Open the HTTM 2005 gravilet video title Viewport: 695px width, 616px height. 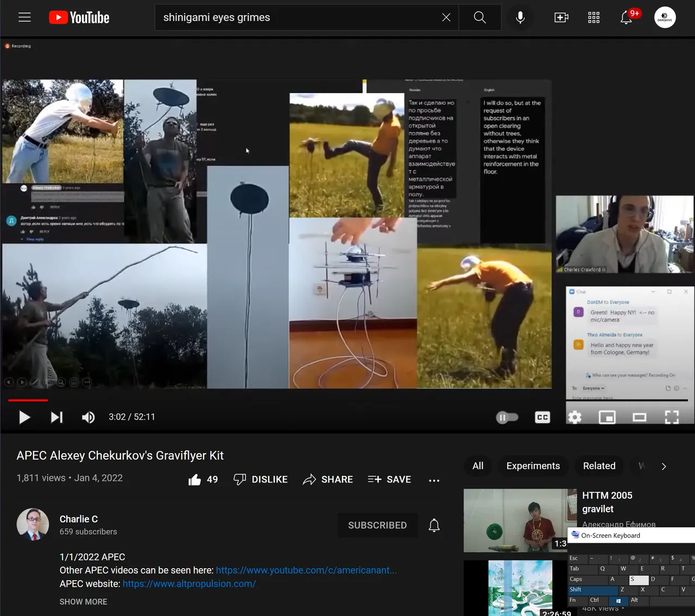(x=607, y=502)
